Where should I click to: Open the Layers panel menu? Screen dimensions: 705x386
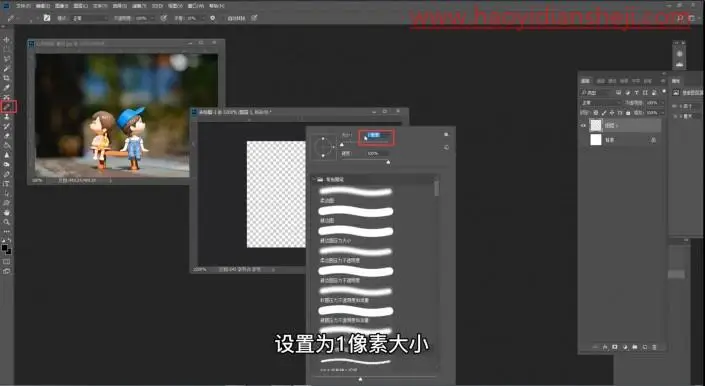coord(663,81)
